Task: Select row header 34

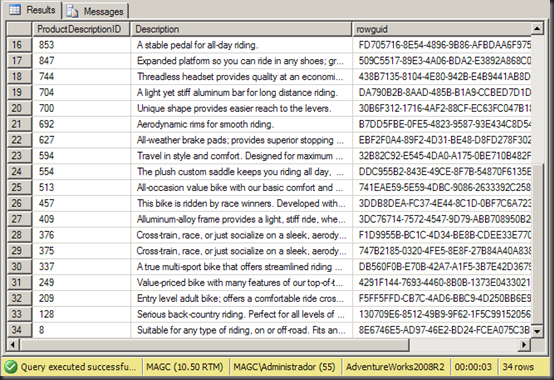Action: coord(19,330)
